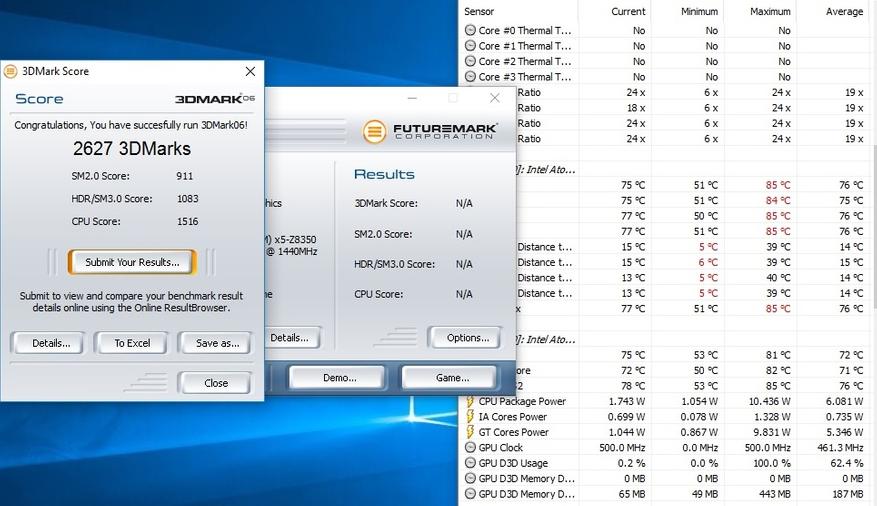Click the HDR/SM3.0 Score value 1083
The image size is (877, 506).
(x=187, y=198)
